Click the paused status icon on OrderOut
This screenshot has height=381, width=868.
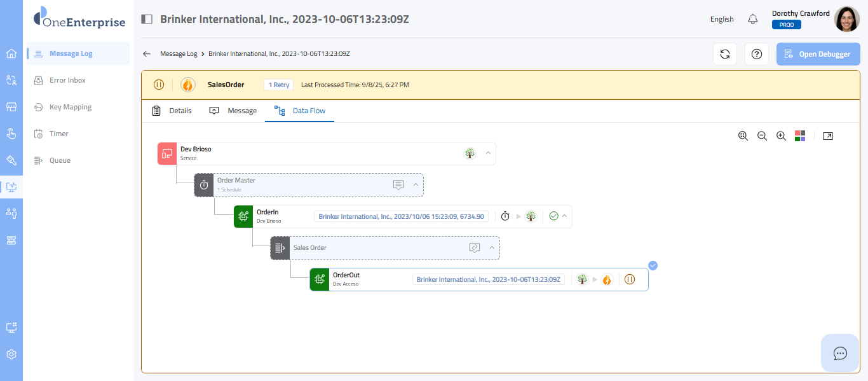(x=630, y=279)
